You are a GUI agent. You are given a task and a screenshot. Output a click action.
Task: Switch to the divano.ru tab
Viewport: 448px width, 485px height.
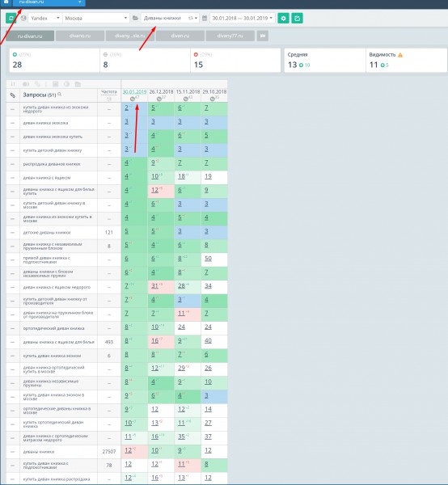pos(80,36)
